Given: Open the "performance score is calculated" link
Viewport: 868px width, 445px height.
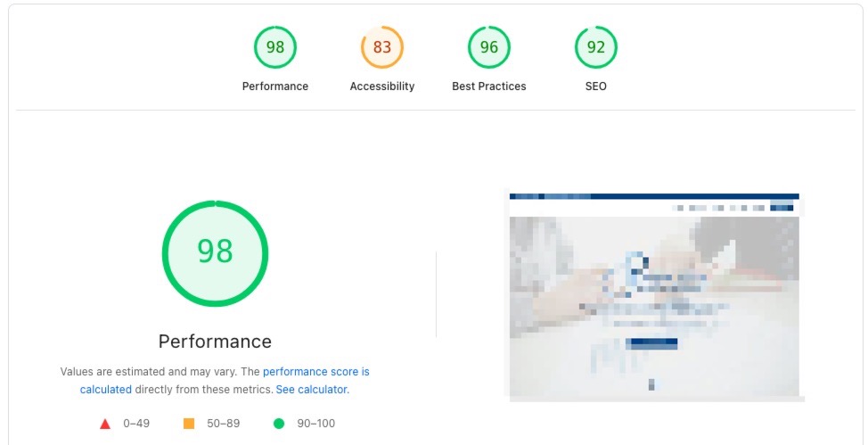Looking at the screenshot, I should [x=315, y=372].
